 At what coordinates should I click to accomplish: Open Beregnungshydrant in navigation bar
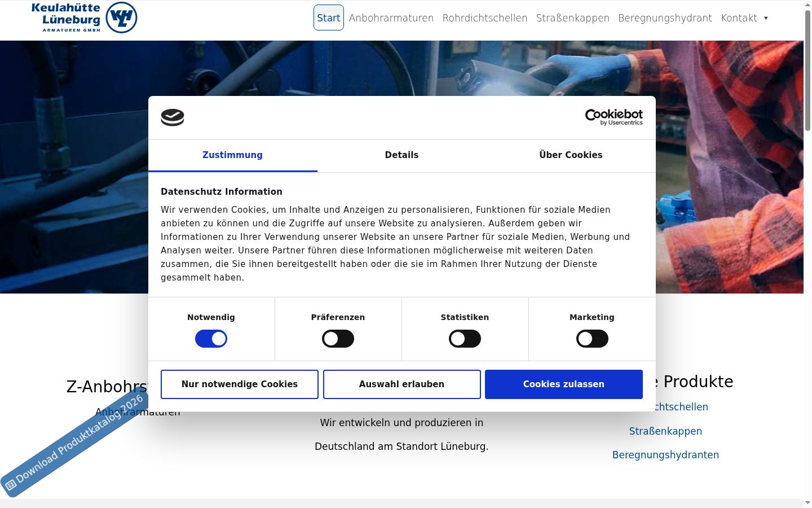[665, 18]
